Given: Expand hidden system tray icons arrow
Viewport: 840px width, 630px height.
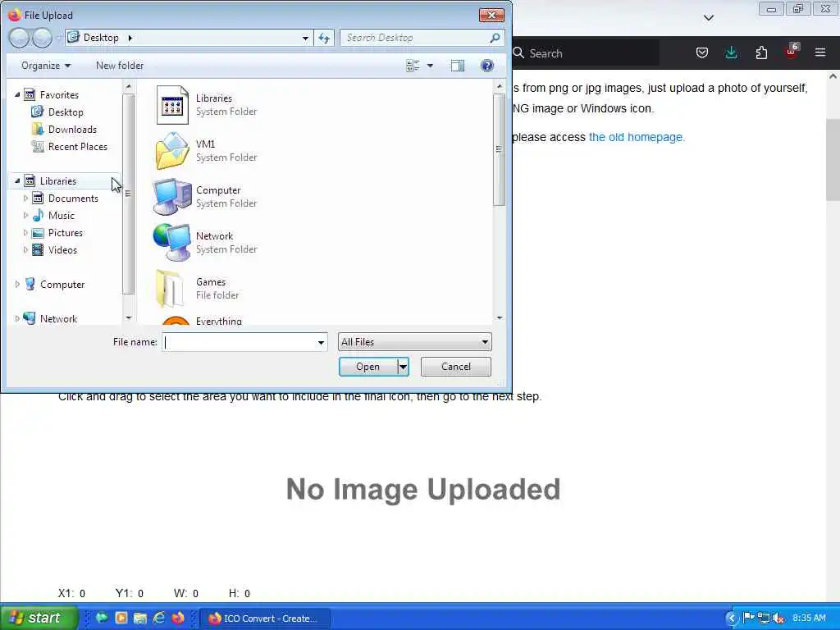Looking at the screenshot, I should 731,619.
